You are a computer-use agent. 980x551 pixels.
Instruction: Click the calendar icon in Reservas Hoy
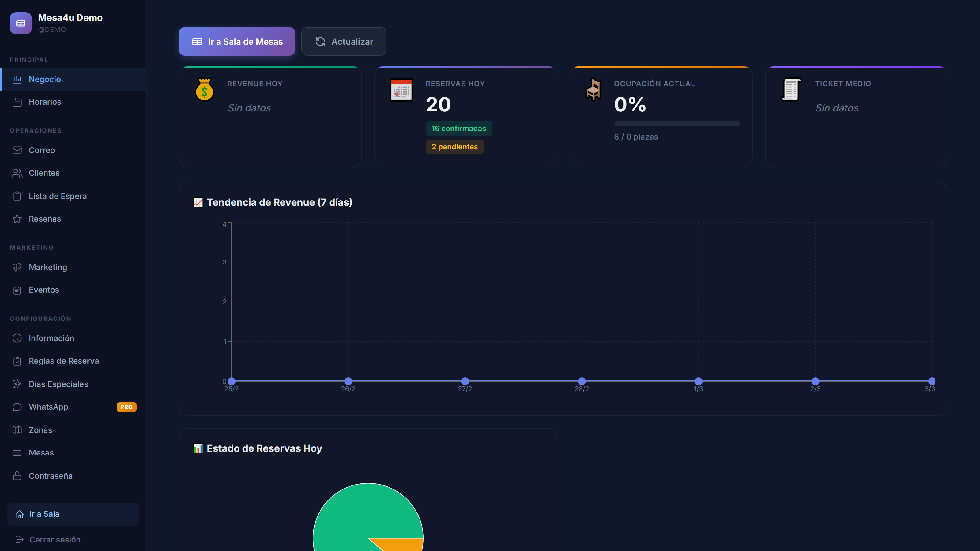pos(401,90)
